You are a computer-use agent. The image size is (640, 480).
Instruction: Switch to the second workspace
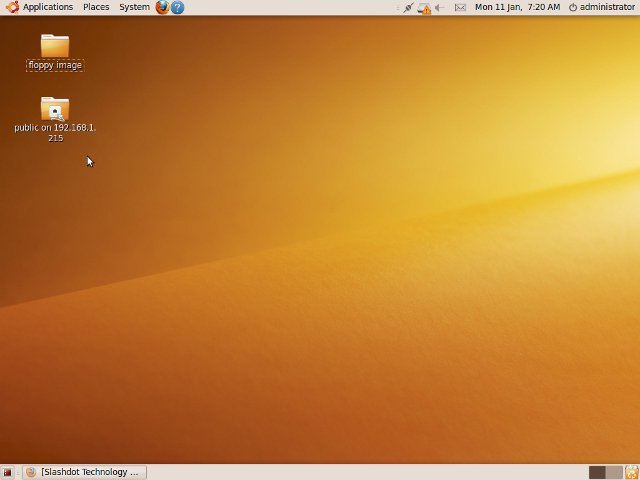click(613, 472)
